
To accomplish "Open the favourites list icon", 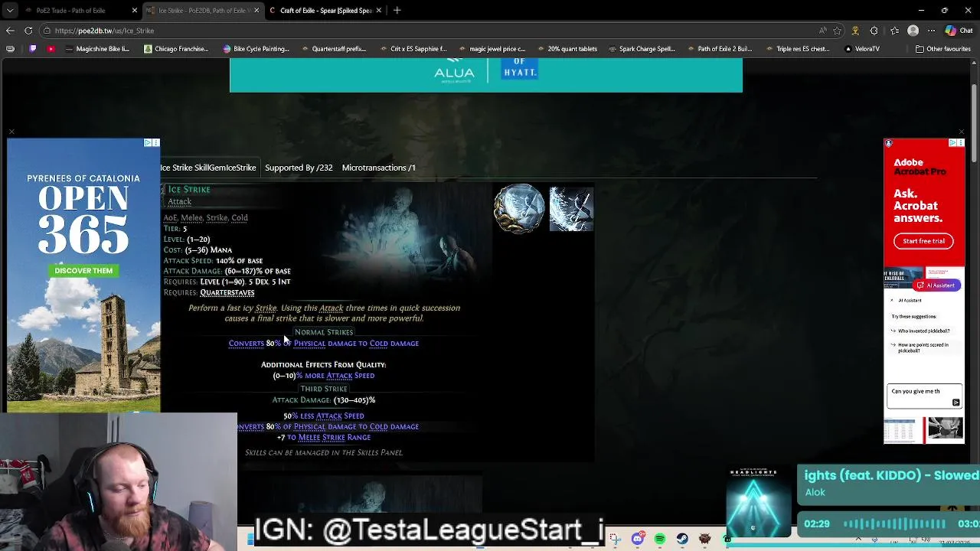I will click(x=893, y=31).
